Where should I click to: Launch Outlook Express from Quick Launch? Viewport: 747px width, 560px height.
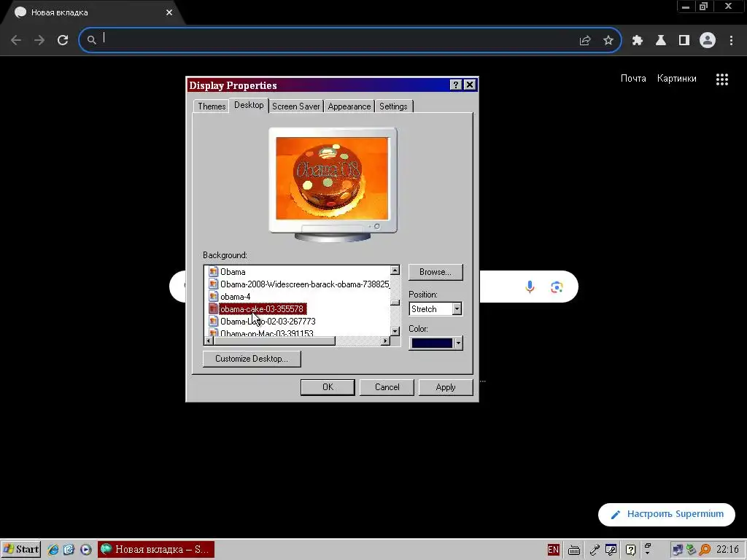click(69, 550)
